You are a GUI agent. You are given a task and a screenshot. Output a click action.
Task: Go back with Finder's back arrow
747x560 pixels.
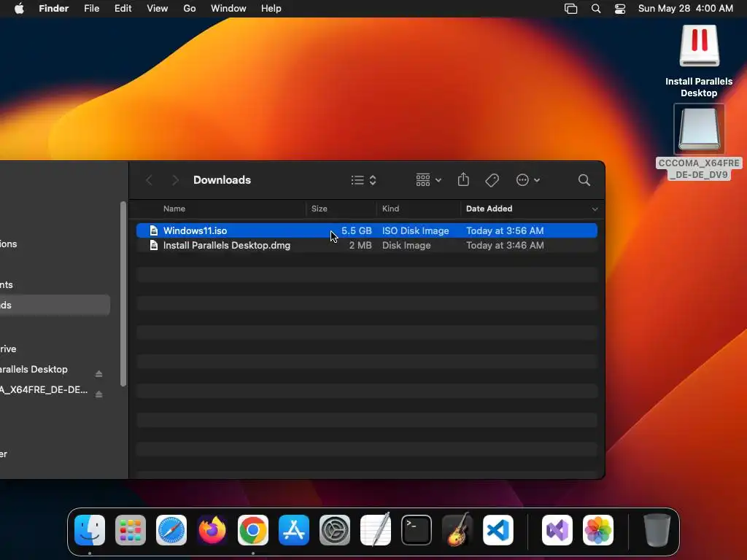[149, 180]
